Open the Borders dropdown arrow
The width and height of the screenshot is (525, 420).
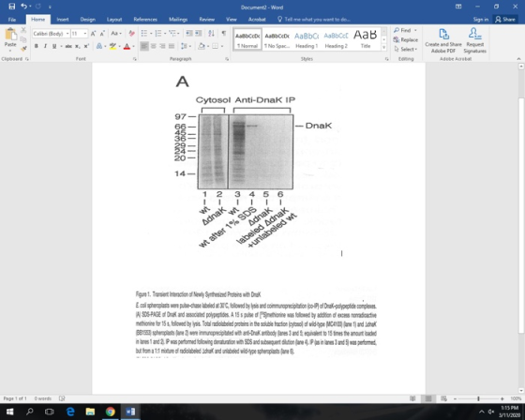coord(222,46)
